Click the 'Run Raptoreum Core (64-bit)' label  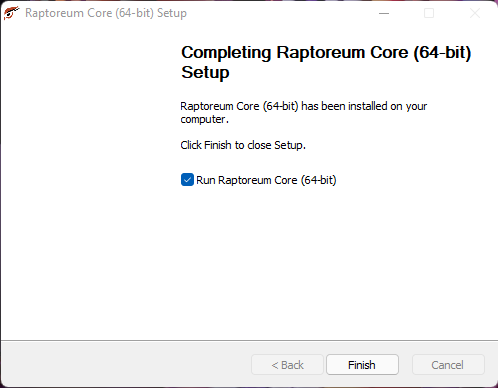click(266, 180)
